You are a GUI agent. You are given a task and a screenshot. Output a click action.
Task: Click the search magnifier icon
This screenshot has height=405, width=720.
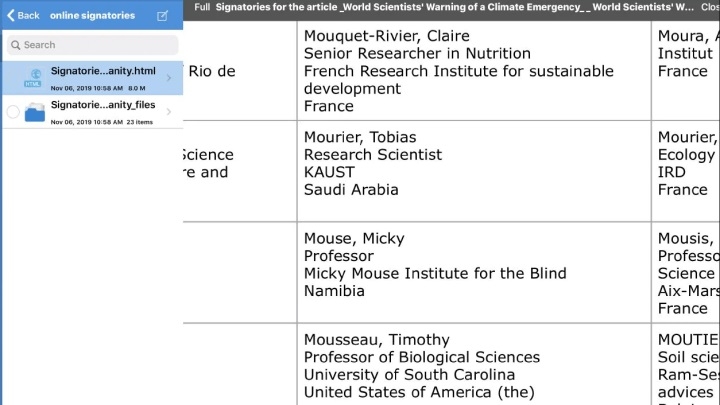click(x=16, y=45)
